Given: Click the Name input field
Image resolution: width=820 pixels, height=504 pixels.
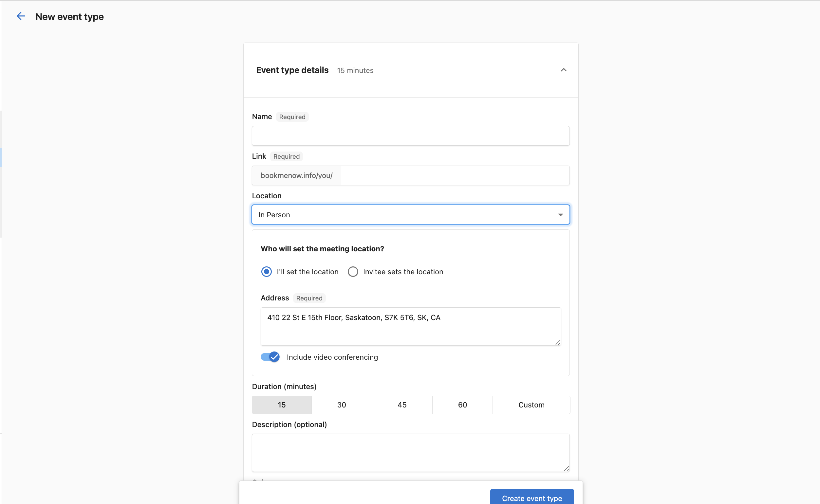Looking at the screenshot, I should 411,136.
